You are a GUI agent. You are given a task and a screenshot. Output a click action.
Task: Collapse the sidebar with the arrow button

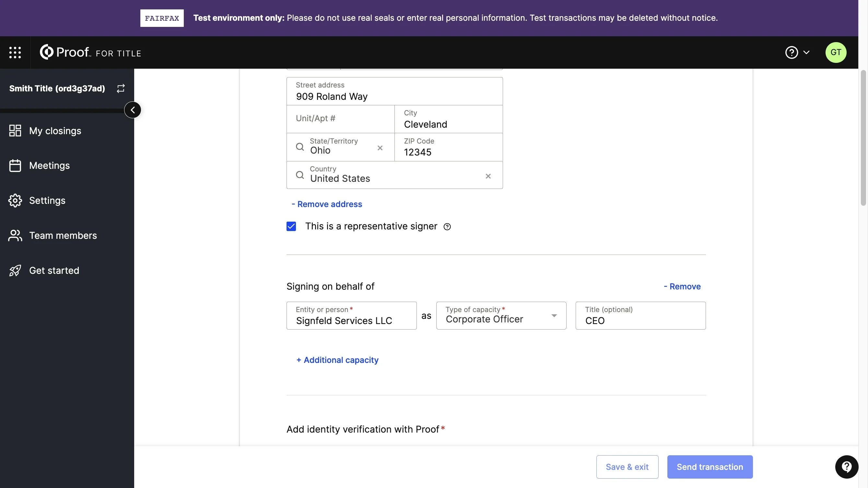pyautogui.click(x=133, y=110)
